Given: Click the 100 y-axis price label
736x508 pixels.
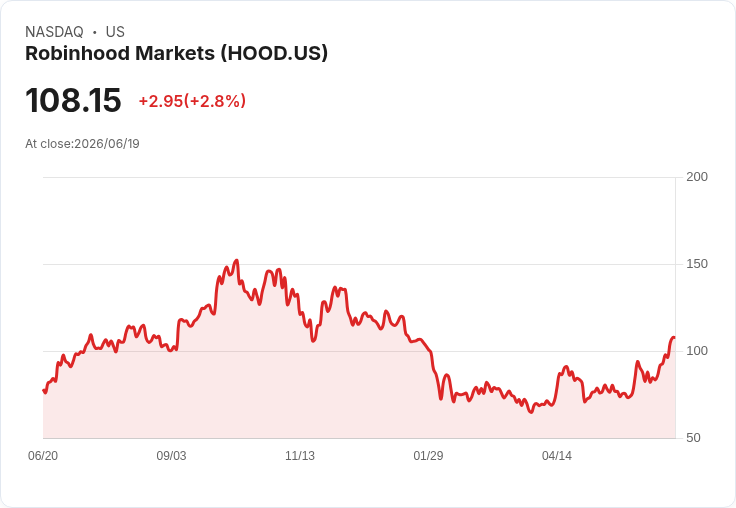Looking at the screenshot, I should (x=697, y=351).
